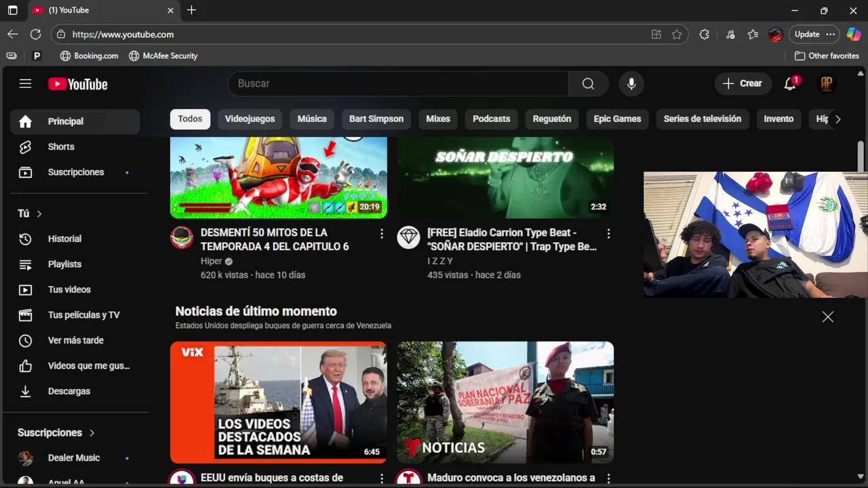Click the Hiper channel avatar
Viewport: 868px width, 488px height.
[182, 237]
